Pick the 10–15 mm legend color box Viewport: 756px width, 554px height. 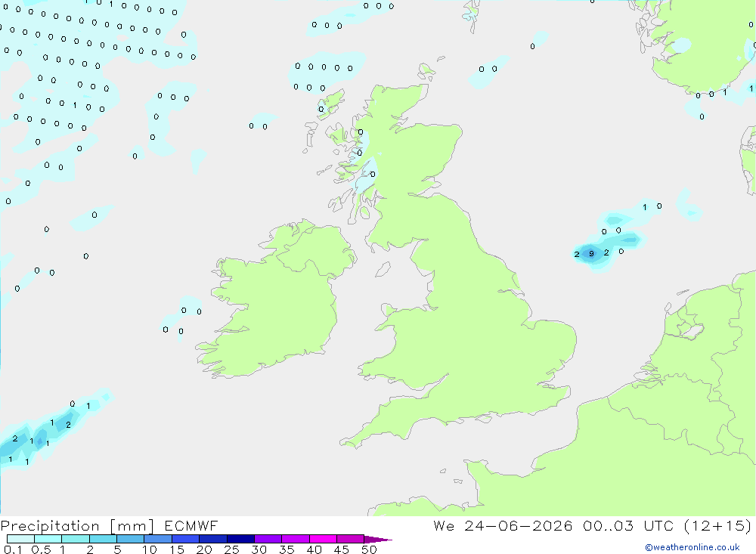pyautogui.click(x=158, y=539)
